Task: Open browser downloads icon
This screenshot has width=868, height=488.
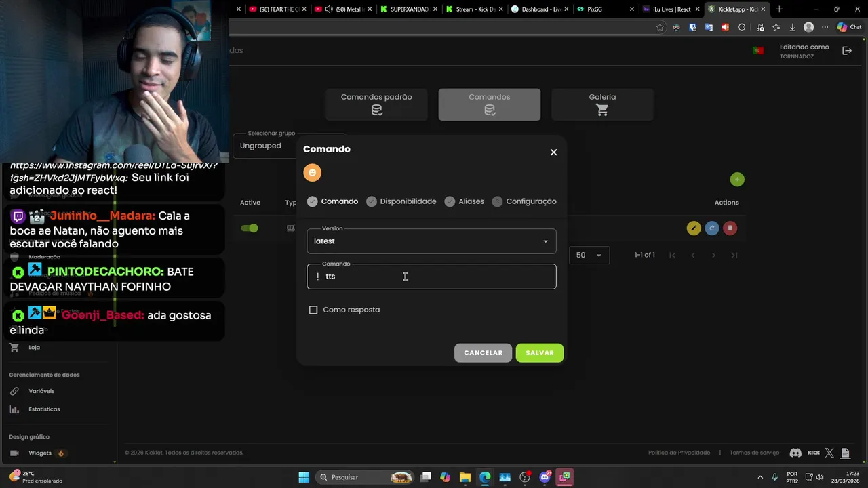Action: click(x=792, y=28)
